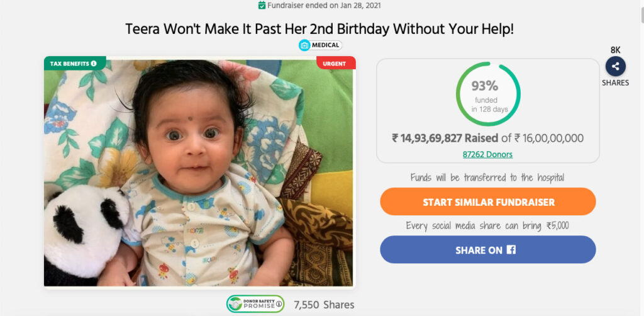Click the medical briefcase category icon
This screenshot has height=316, width=644.
pyautogui.click(x=304, y=45)
